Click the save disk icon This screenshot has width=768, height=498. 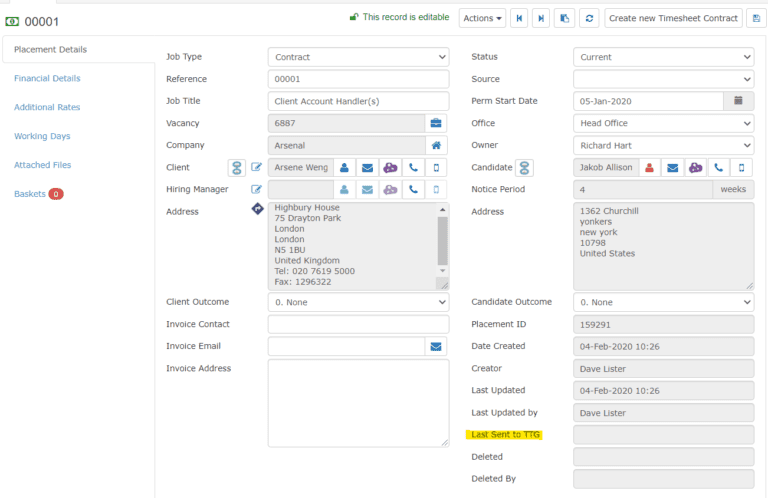click(x=755, y=18)
